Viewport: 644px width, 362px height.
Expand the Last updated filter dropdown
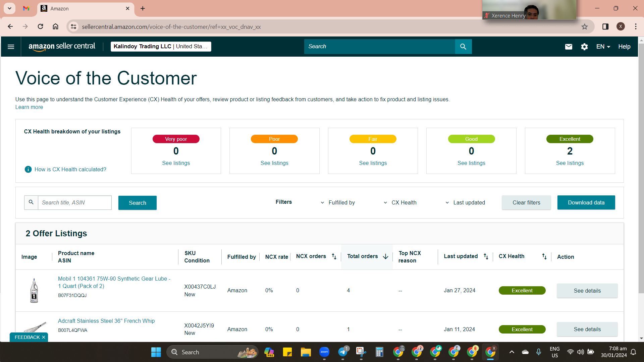pyautogui.click(x=465, y=203)
